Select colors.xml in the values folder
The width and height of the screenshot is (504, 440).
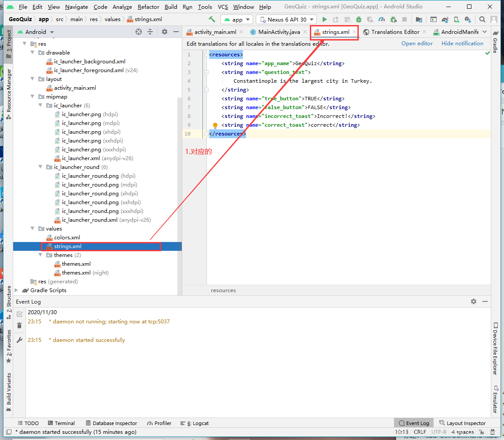point(67,238)
